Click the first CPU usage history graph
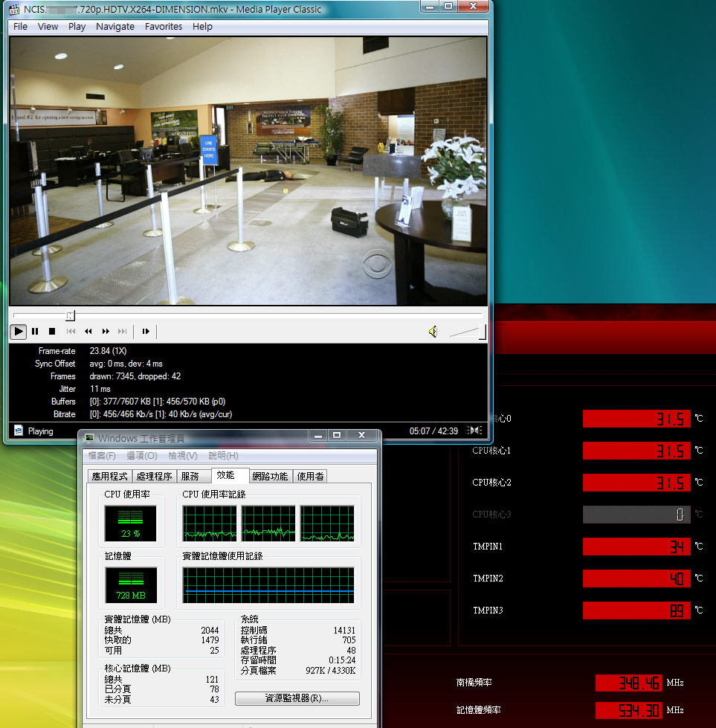The image size is (716, 728). 210,524
